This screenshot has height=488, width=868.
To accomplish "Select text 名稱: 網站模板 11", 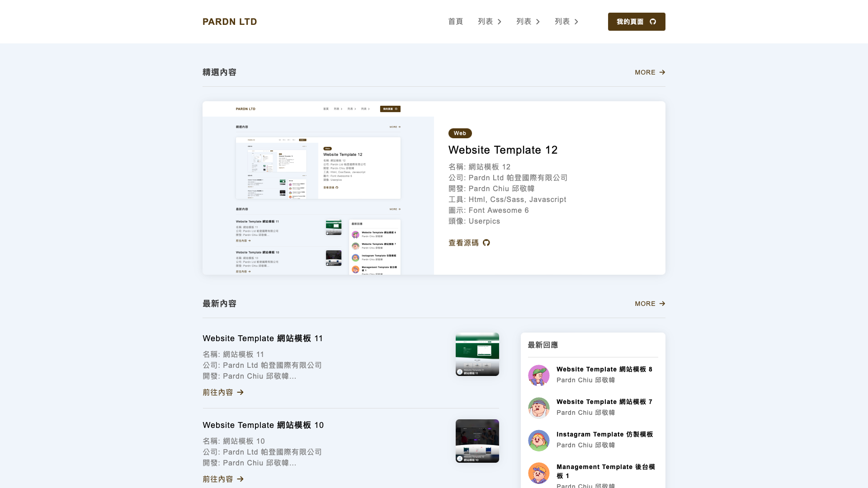I will coord(233,354).
